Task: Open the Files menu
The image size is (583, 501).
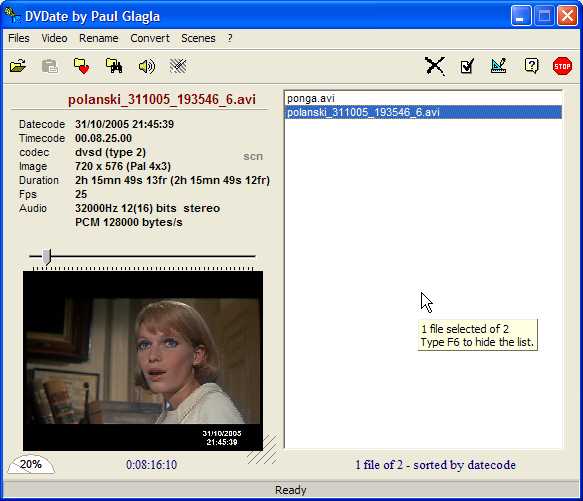Action: tap(19, 38)
